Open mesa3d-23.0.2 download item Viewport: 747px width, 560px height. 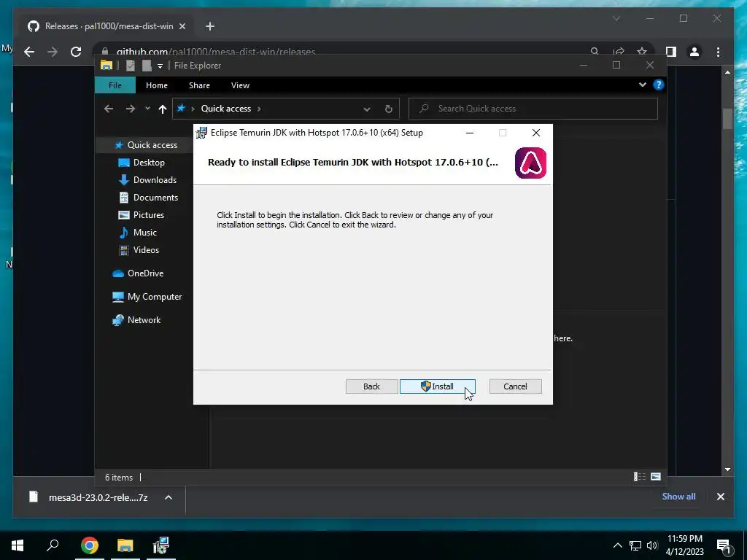pyautogui.click(x=98, y=497)
